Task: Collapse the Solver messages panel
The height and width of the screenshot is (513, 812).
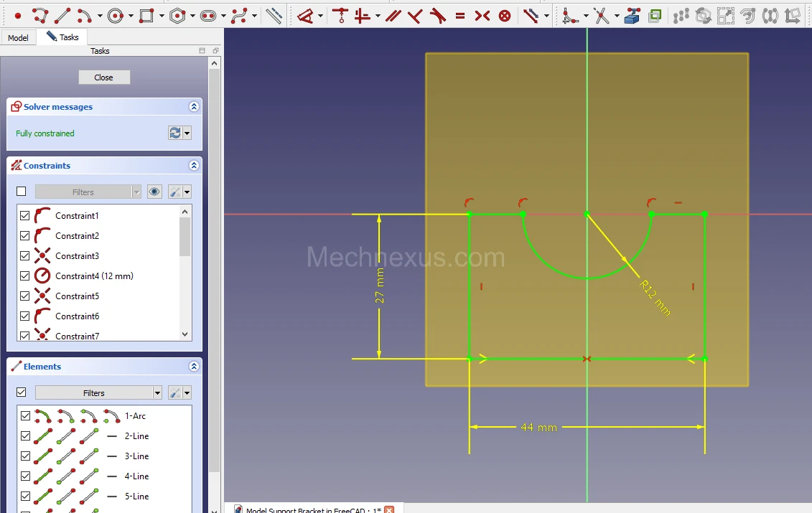Action: tap(193, 107)
